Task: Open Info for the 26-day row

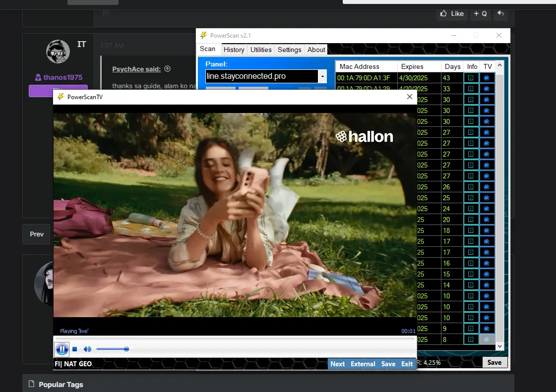Action: pos(471,187)
